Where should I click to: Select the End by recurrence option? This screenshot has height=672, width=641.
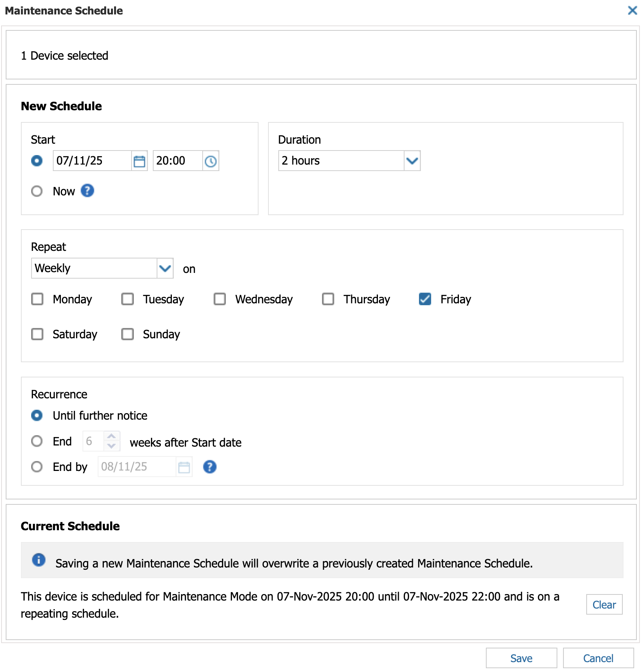click(37, 467)
